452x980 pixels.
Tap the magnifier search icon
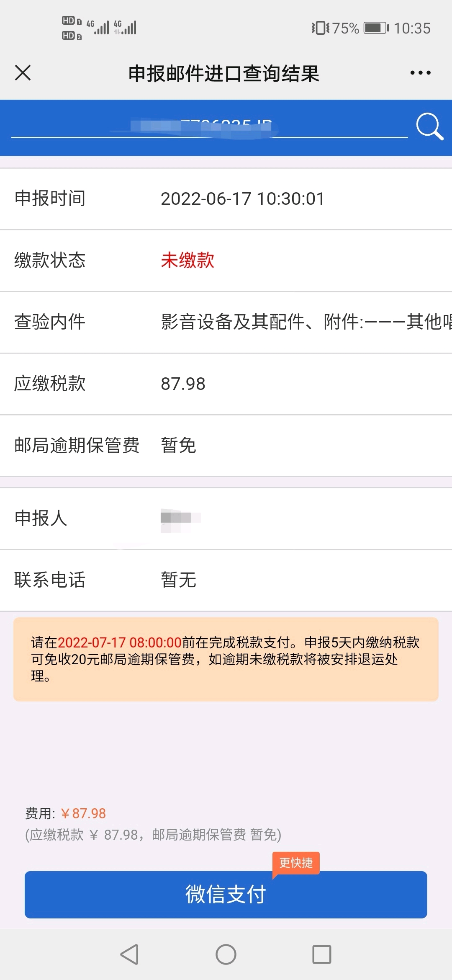(429, 126)
